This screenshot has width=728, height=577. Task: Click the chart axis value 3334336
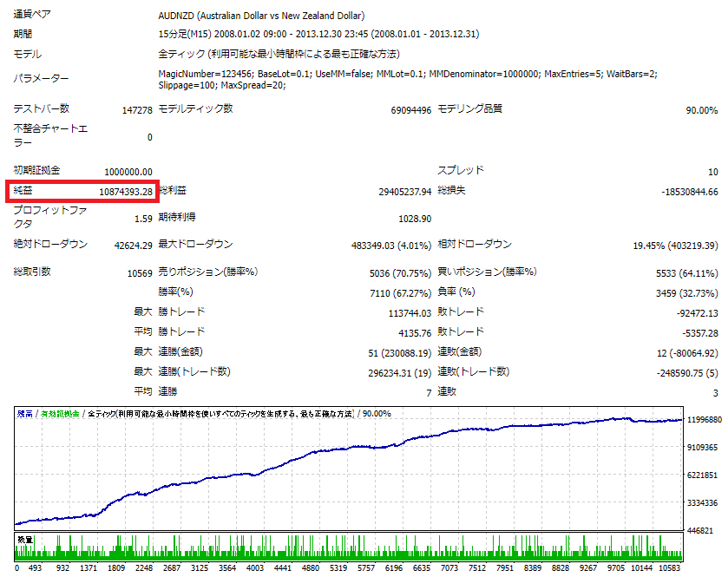click(x=702, y=503)
